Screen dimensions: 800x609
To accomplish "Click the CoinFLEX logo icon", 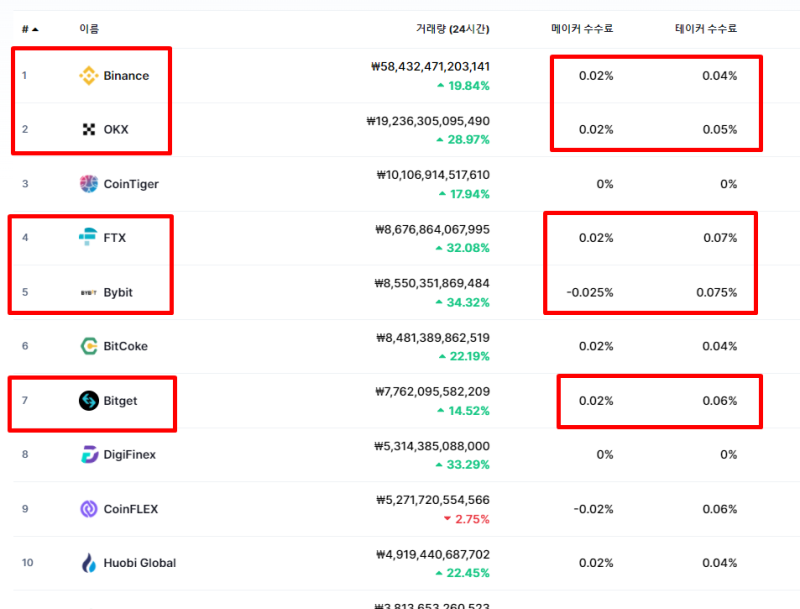I will [89, 509].
